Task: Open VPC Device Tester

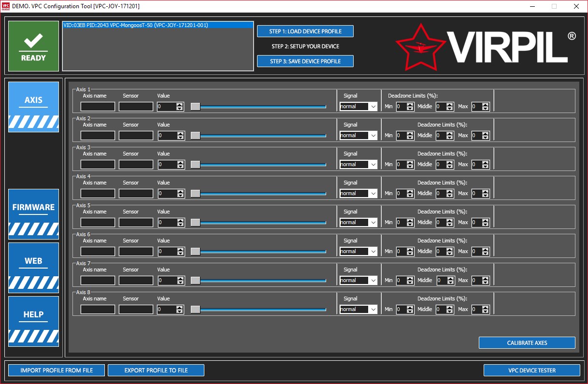Action: click(x=532, y=370)
